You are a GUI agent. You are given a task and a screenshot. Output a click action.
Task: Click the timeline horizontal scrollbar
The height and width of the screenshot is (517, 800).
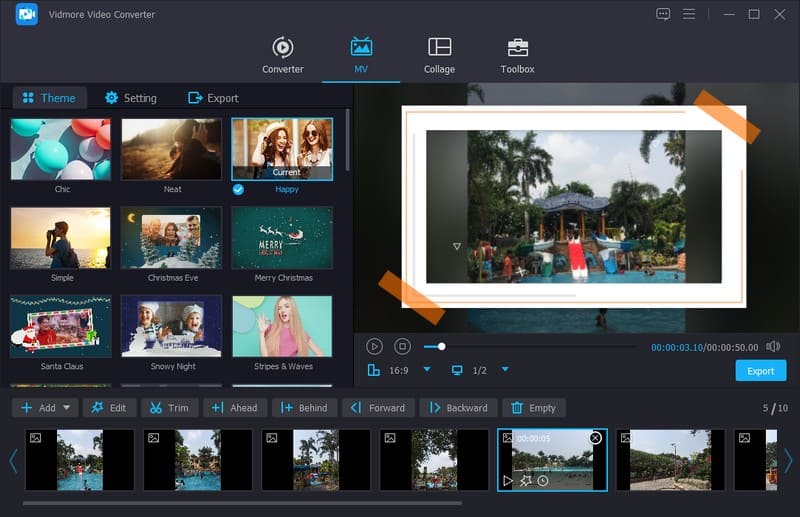(242, 503)
